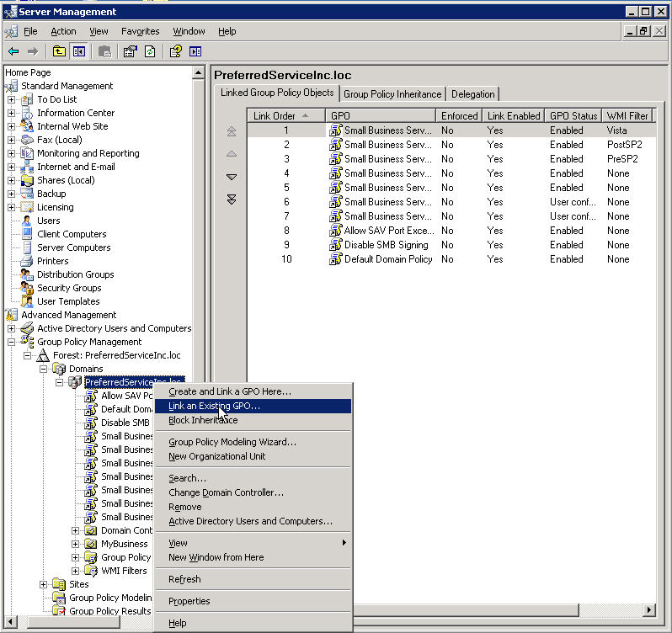Choose 'Link an Existing GPO...' from context menu
The height and width of the screenshot is (633, 672).
point(214,406)
